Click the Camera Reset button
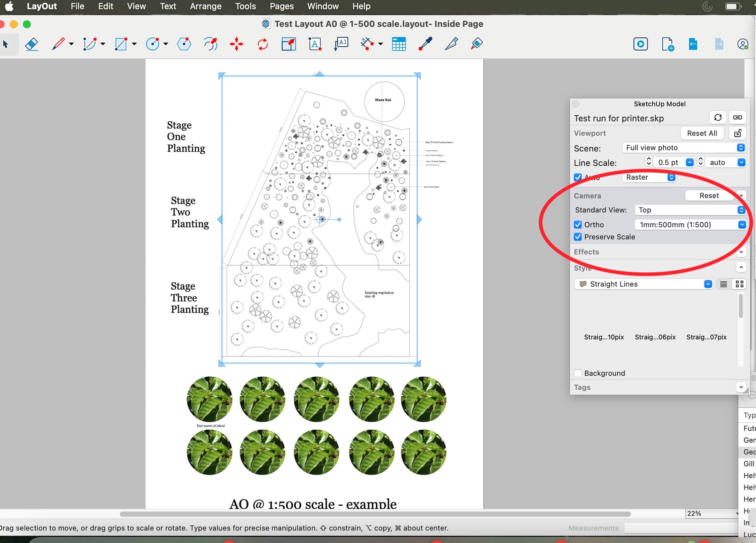756x543 pixels. (709, 195)
